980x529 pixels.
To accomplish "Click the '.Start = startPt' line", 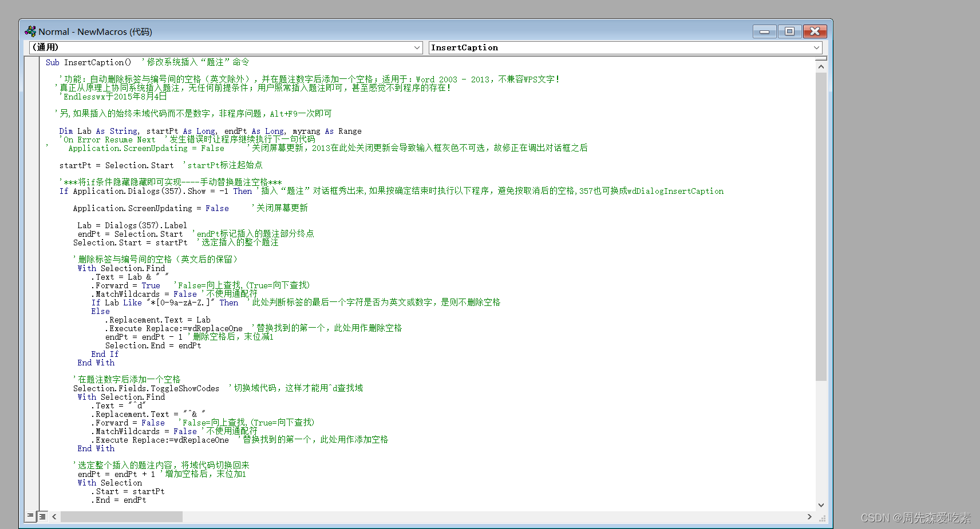I will [x=128, y=491].
